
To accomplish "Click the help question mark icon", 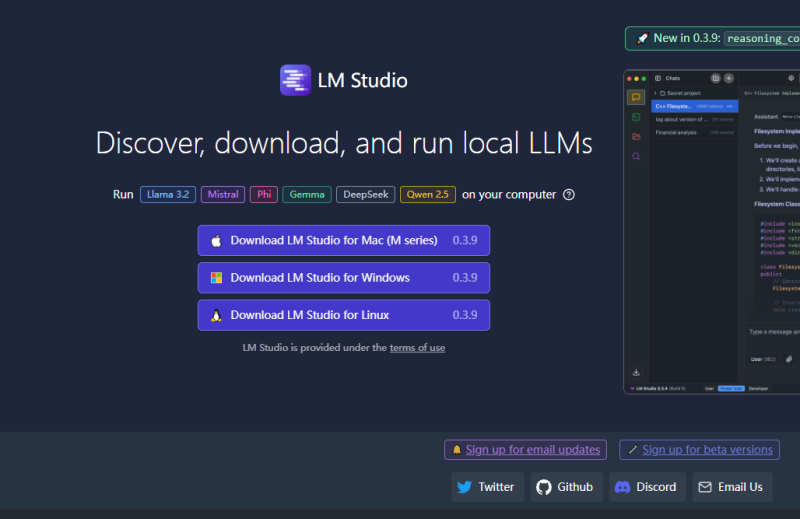I will tap(569, 195).
